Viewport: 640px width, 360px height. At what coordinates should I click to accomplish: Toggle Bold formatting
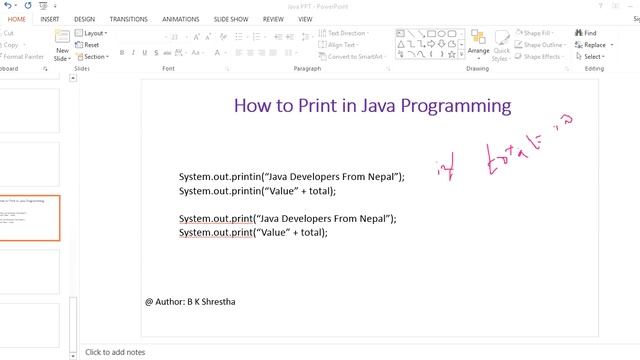coord(122,53)
